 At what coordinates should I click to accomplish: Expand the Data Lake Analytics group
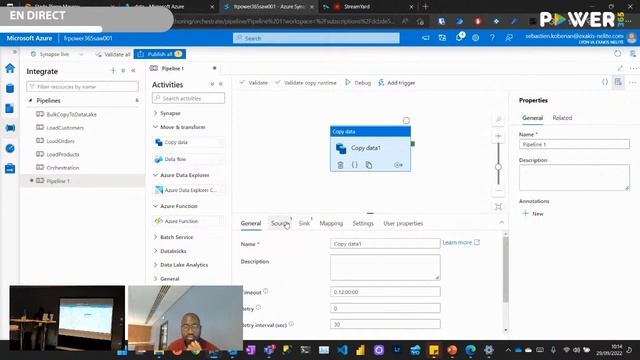coord(155,264)
